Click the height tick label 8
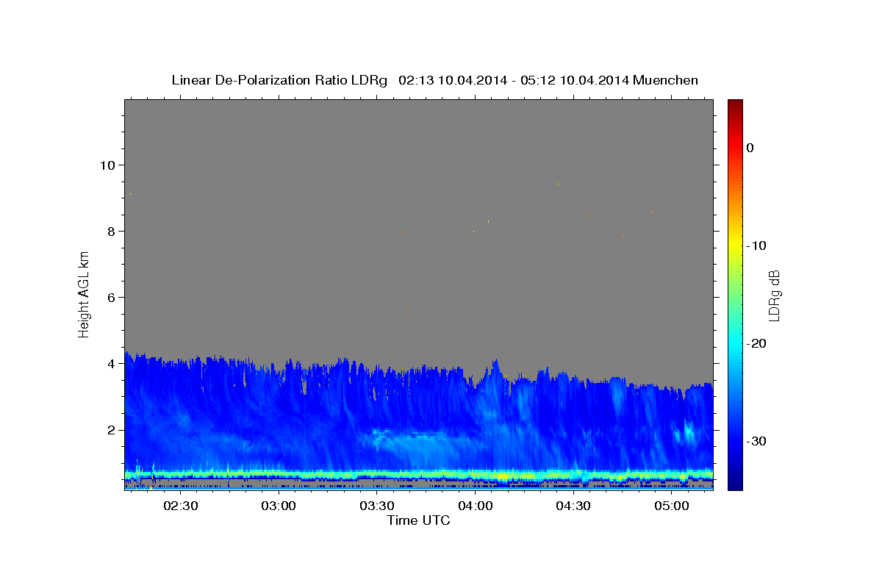 110,231
